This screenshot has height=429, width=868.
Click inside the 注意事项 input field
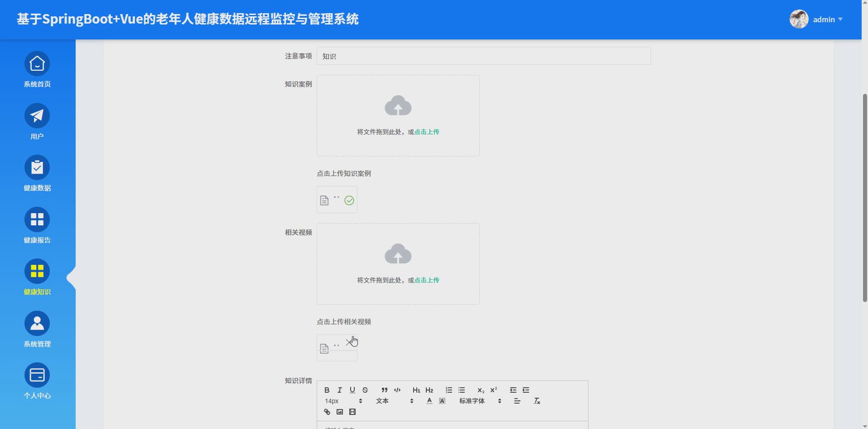(483, 56)
